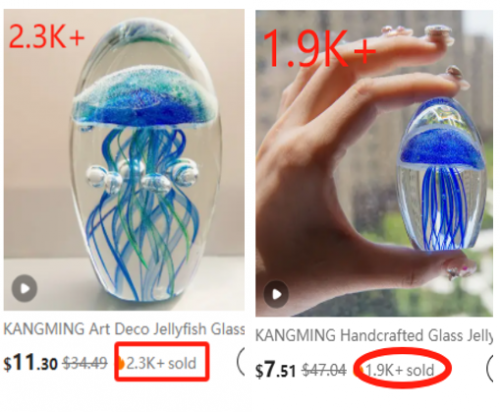Play the video on the left jellyfish product
Viewport: 500px width, 412px height.
24,288
